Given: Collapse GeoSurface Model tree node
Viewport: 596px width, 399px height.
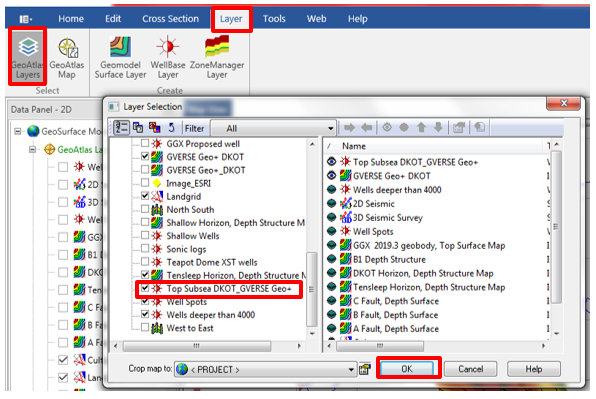Looking at the screenshot, I should 17,131.
